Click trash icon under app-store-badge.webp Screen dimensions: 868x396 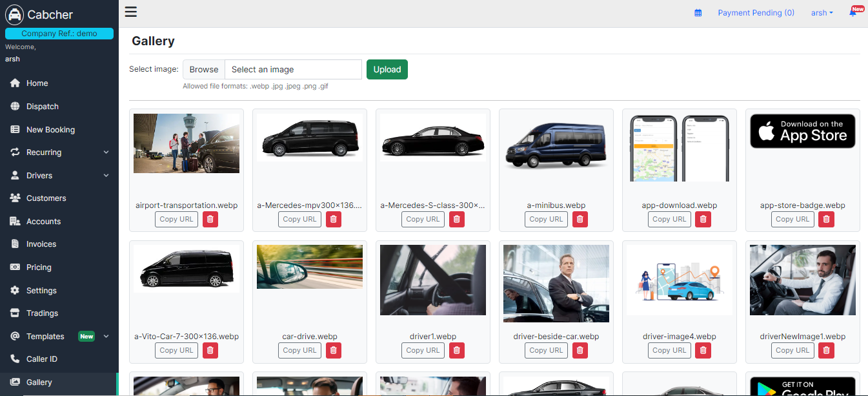tap(827, 220)
